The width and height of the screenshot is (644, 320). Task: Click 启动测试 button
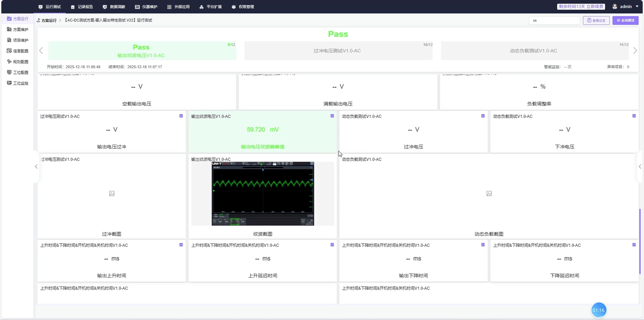(625, 21)
